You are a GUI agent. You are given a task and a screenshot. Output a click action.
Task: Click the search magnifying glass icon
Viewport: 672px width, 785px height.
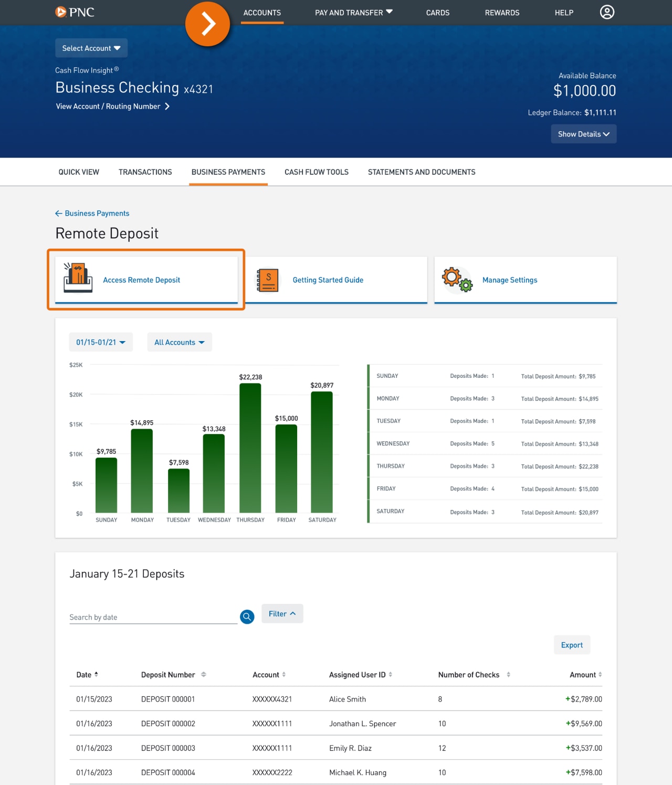246,617
